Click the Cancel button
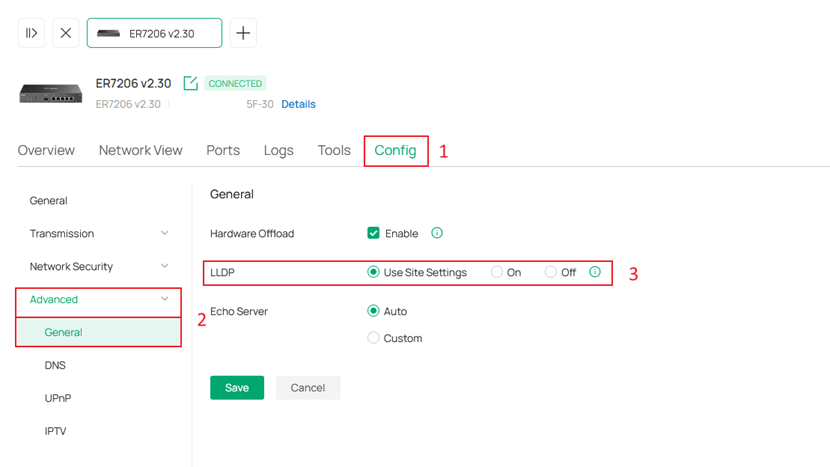The image size is (830, 467). (x=308, y=388)
